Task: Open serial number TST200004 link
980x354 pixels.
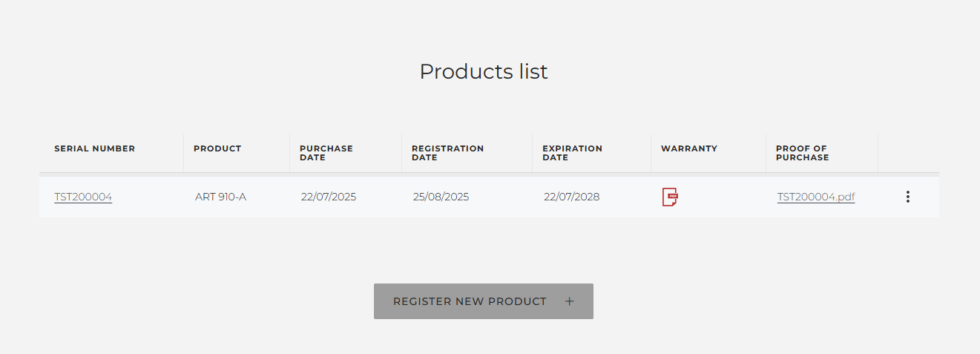Action: coord(83,197)
